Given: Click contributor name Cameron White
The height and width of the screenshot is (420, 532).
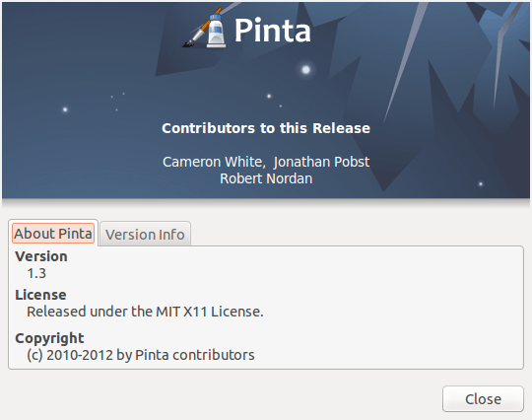Looking at the screenshot, I should coord(212,162).
